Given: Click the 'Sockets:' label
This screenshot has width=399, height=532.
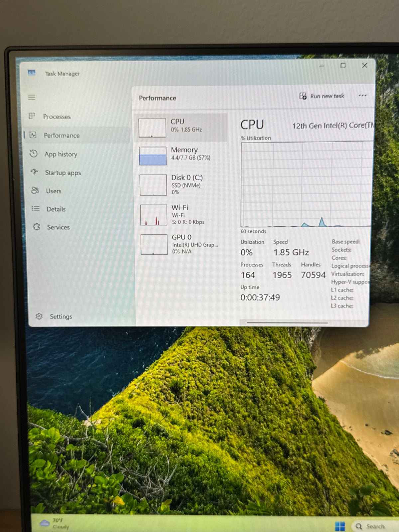Looking at the screenshot, I should [x=341, y=249].
